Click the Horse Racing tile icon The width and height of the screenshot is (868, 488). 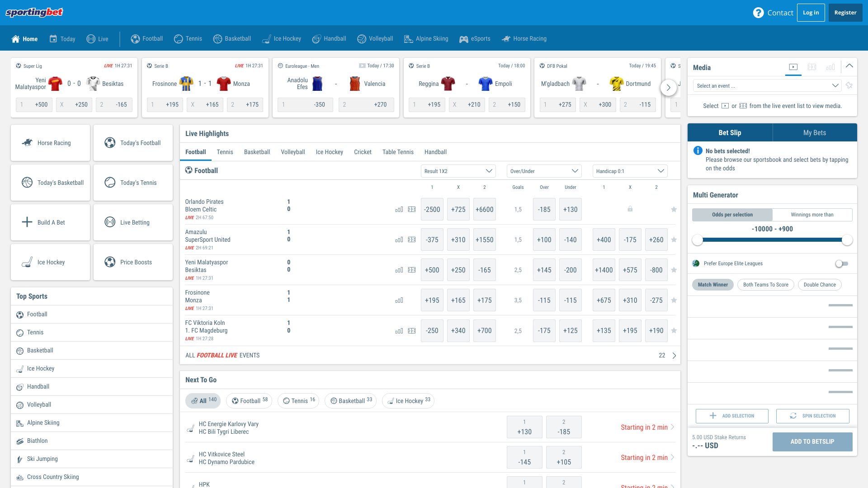[x=27, y=143]
